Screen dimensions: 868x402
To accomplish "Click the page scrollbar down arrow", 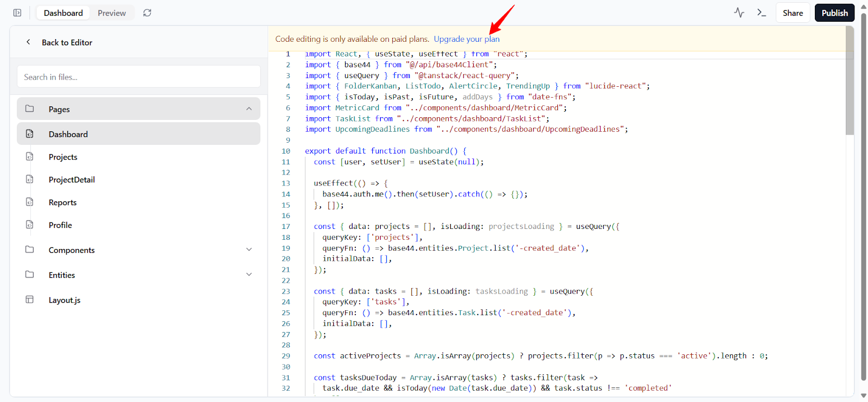I will point(864,397).
